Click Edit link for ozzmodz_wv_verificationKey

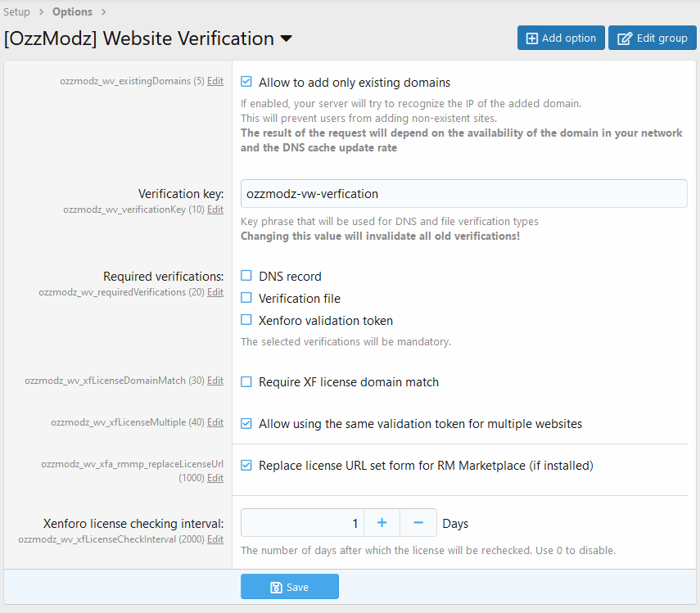pos(215,210)
